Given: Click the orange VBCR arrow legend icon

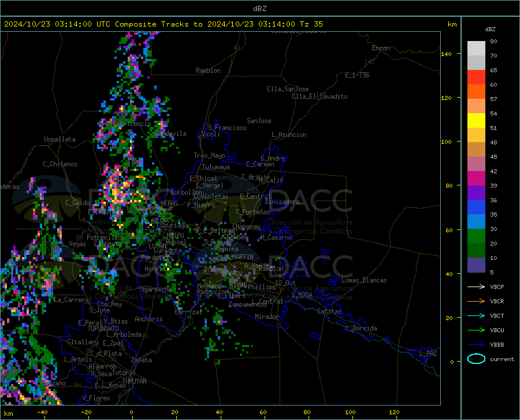Looking at the screenshot, I should click(476, 302).
